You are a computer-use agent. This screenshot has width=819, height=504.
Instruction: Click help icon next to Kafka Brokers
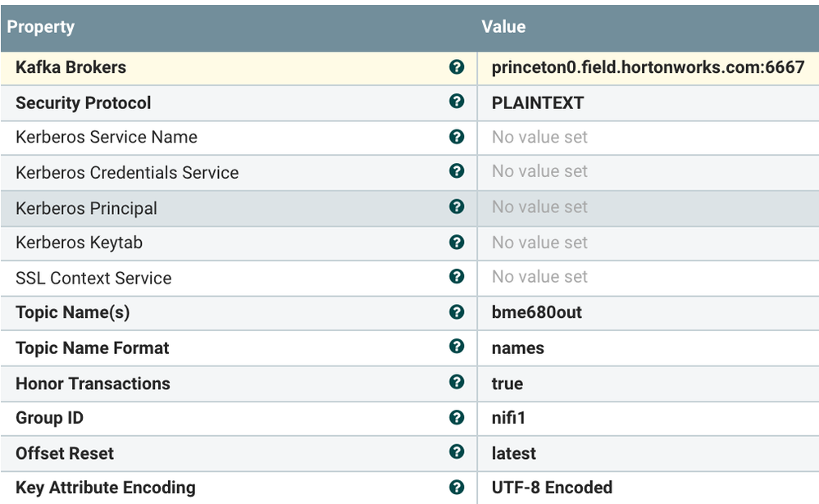457,67
